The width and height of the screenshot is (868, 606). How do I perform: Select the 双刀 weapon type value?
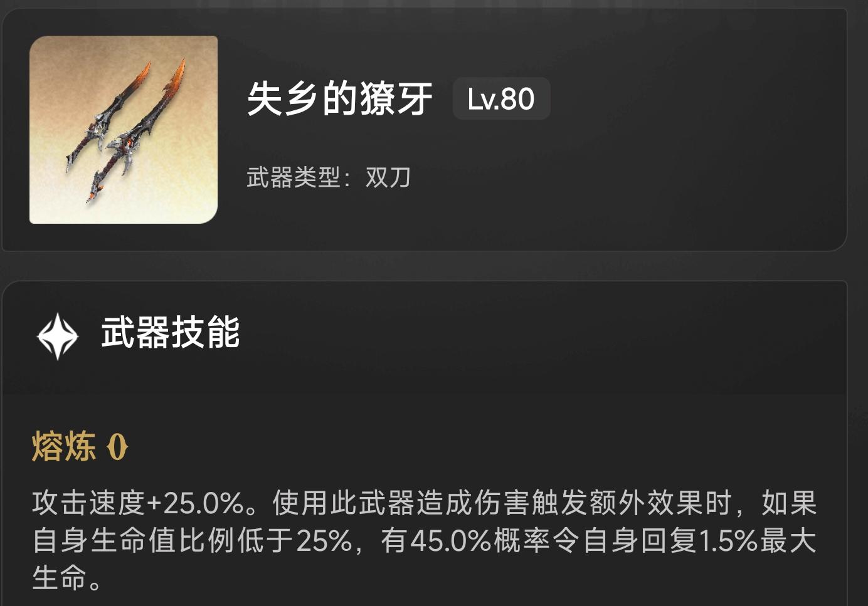tap(388, 177)
